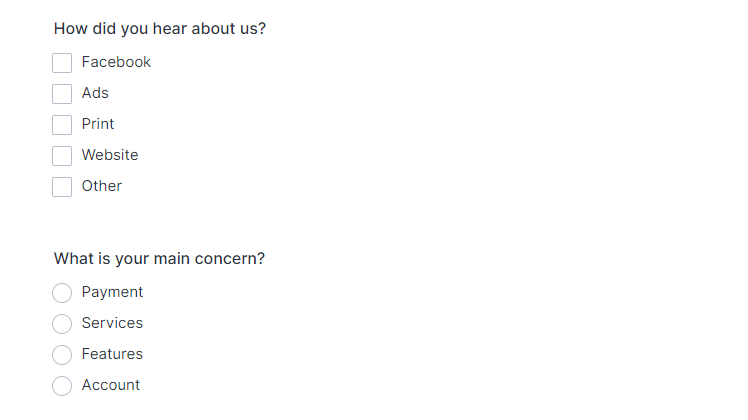Select the Website checkbox
The width and height of the screenshot is (748, 420).
62,156
